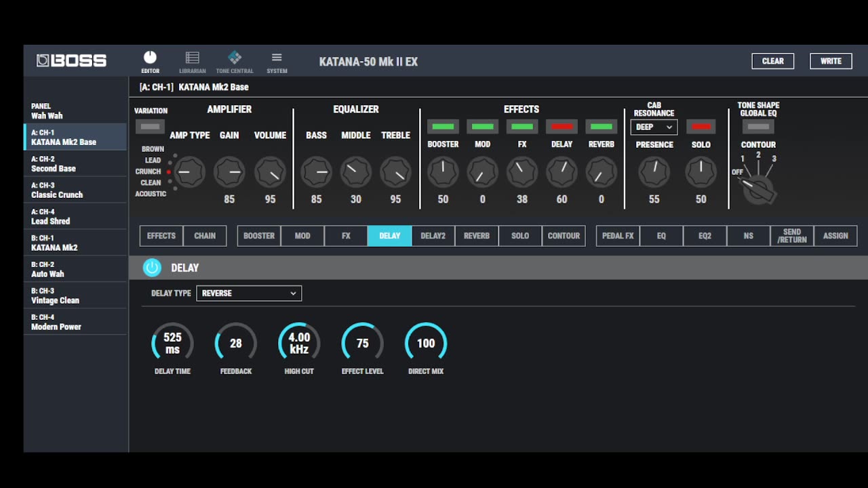Switch to the FX tab
The height and width of the screenshot is (488, 868).
346,236
